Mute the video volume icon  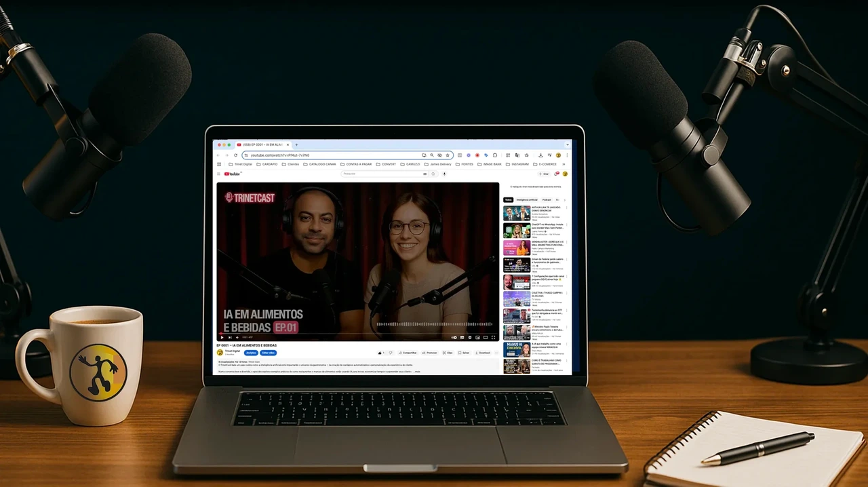point(237,337)
